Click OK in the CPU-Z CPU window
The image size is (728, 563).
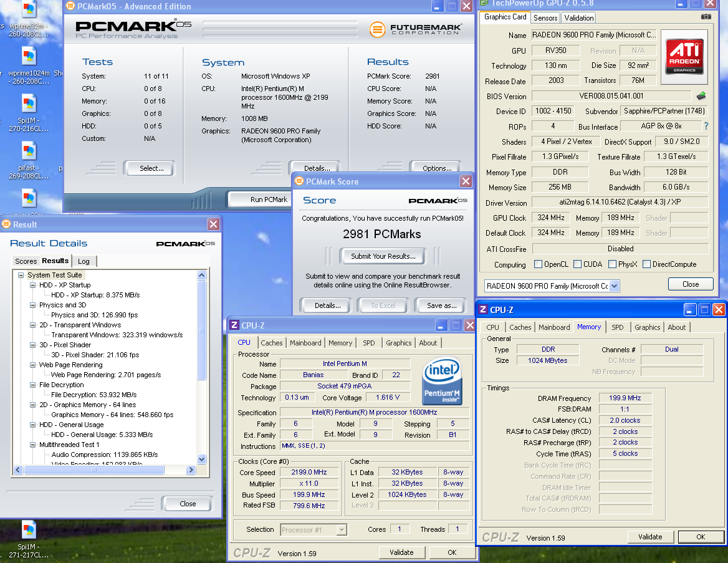453,552
